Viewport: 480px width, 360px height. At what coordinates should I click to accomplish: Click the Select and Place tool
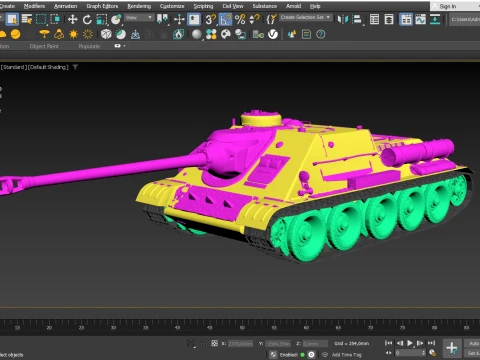point(116,20)
